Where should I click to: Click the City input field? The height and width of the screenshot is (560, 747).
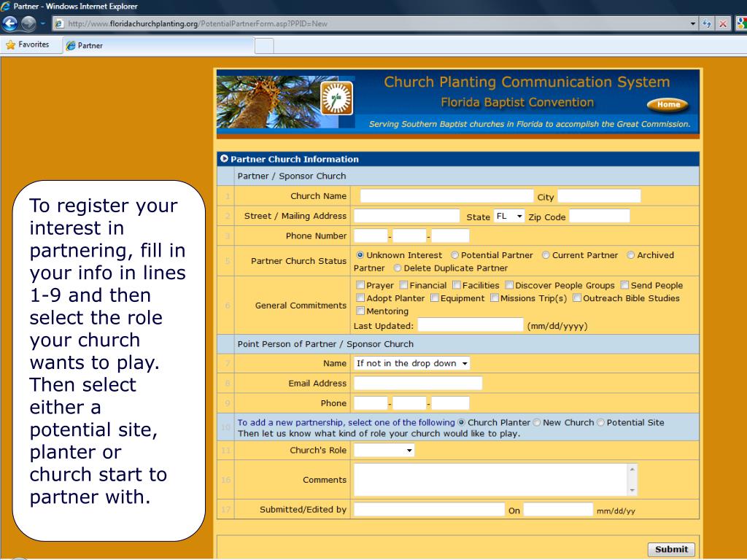click(x=599, y=195)
